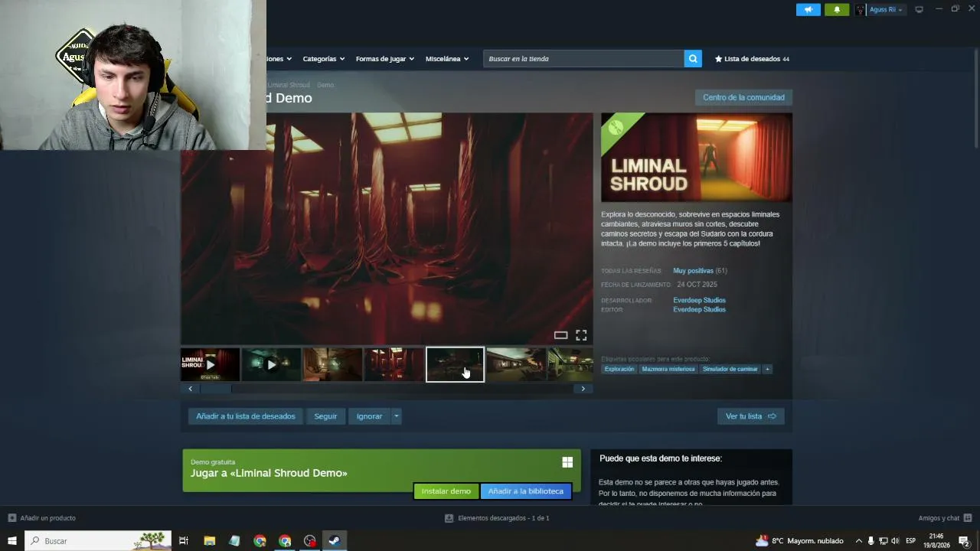Click the thumbnail strip scroll handle
The image size is (980, 551).
click(x=216, y=389)
